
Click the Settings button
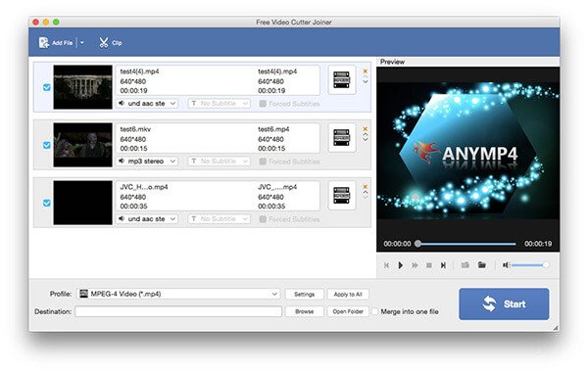[x=304, y=294]
